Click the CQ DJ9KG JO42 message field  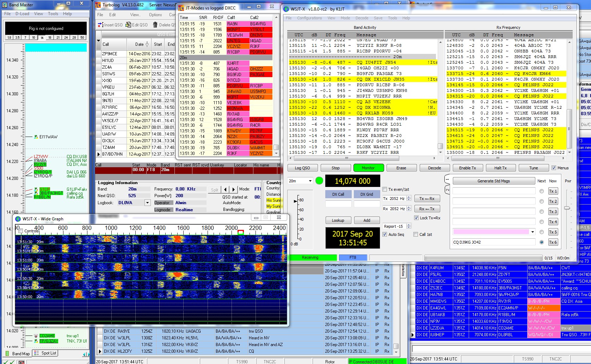[493, 242]
